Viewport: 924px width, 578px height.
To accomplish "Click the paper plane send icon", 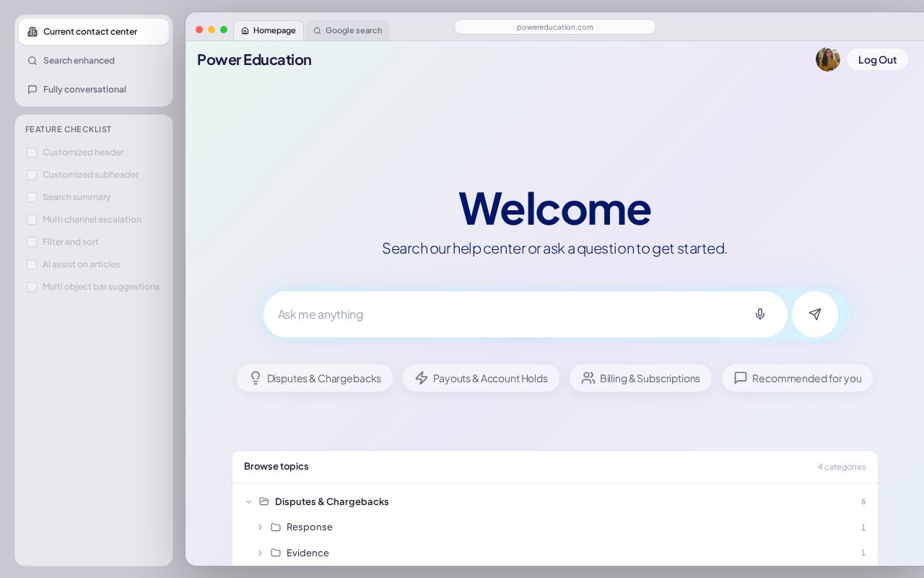I will click(x=815, y=314).
